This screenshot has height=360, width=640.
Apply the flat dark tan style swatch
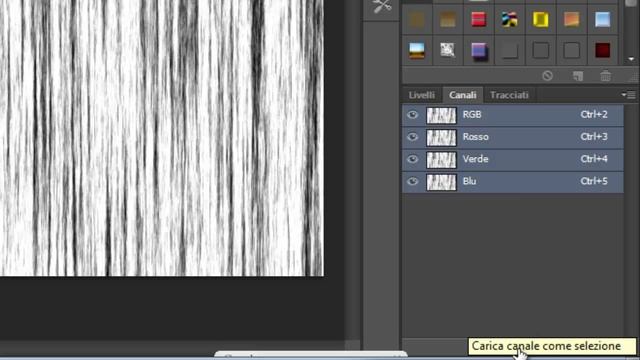pyautogui.click(x=417, y=19)
